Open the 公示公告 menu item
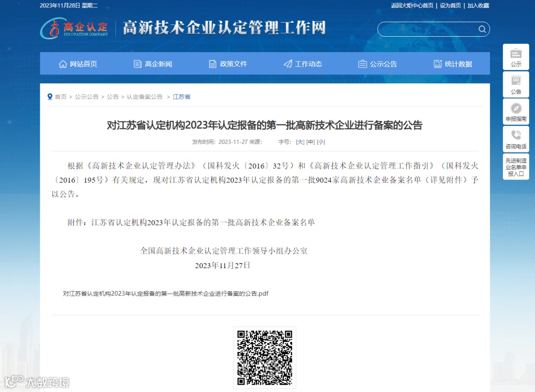535x392 pixels. pos(383,64)
